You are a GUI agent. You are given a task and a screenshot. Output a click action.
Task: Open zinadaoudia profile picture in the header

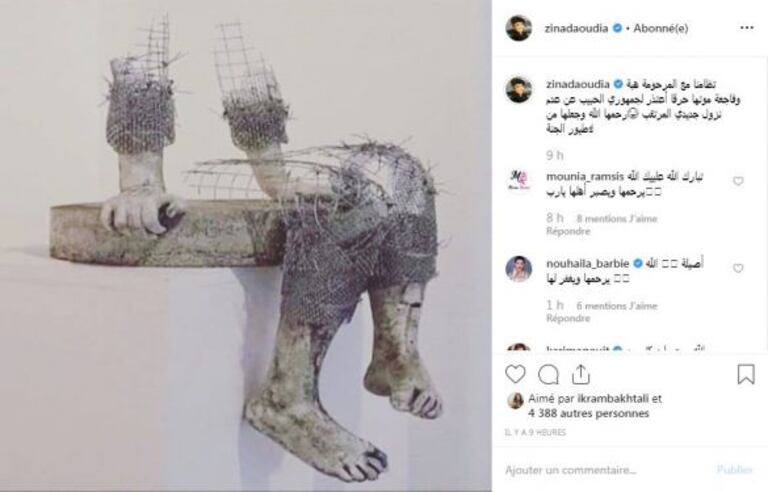518,28
